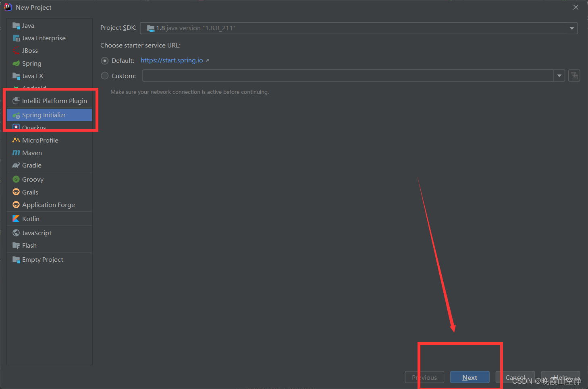This screenshot has height=389, width=588.
Task: Click the Next button
Action: click(470, 377)
